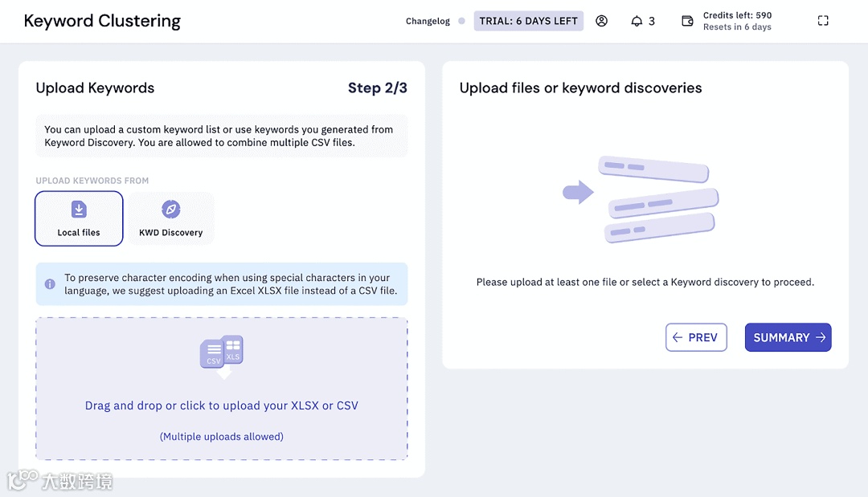The image size is (868, 497).
Task: Click the 'Please upload at least one file' message
Action: click(x=645, y=282)
